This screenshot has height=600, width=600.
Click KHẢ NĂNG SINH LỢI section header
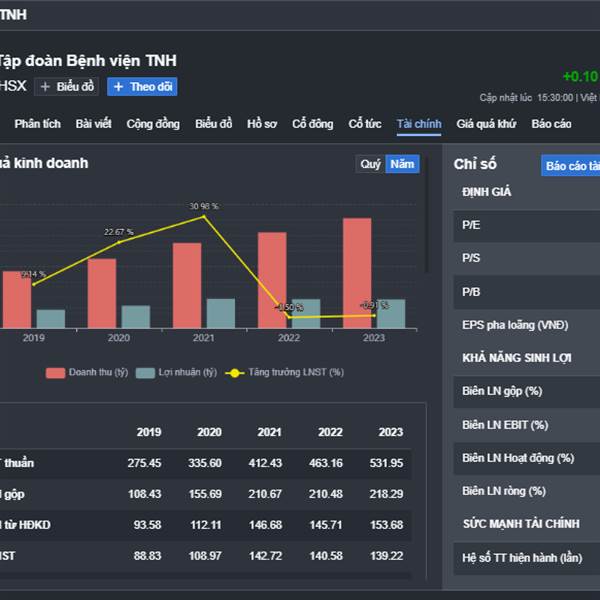point(517,358)
